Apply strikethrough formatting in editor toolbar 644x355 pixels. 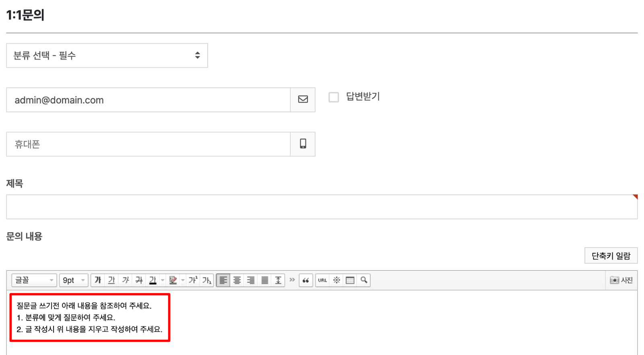[139, 280]
